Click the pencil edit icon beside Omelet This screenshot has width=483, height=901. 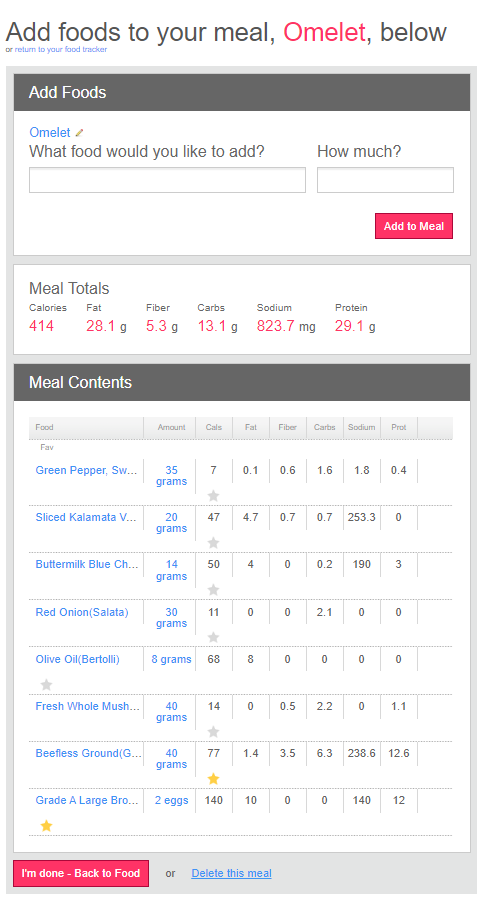click(x=79, y=133)
